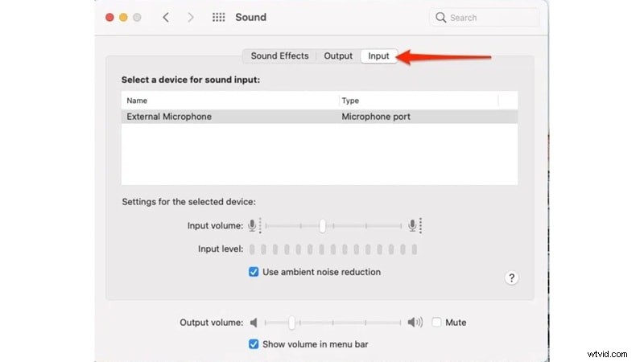Enable the Mute checkbox
Screen dimensions: 644x362
[x=436, y=323]
